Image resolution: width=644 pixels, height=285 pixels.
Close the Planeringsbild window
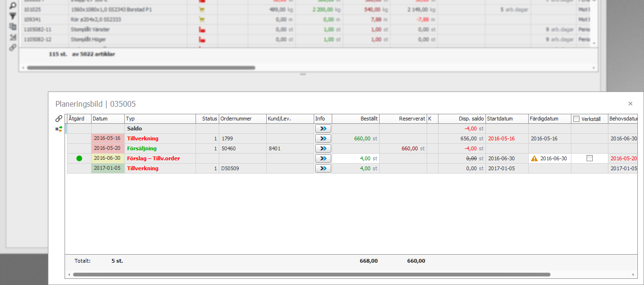coord(630,103)
